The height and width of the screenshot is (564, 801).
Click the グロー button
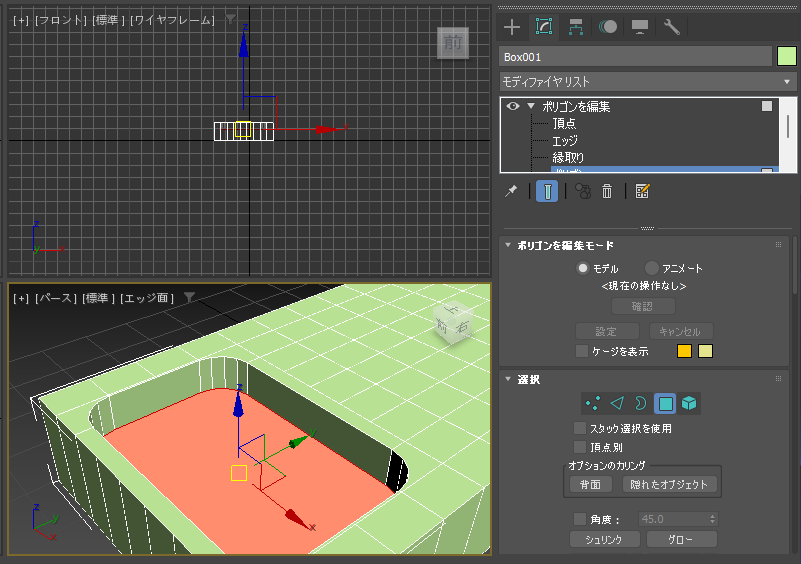(682, 539)
